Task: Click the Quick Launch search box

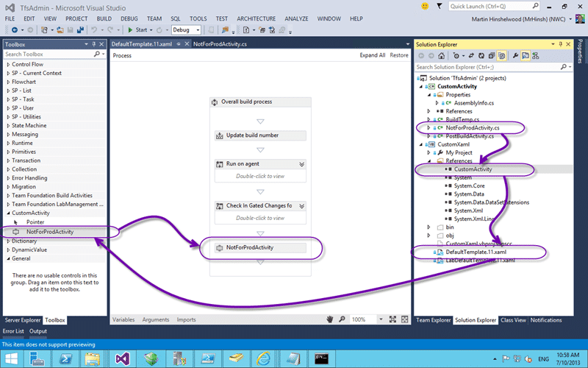Action: [x=494, y=6]
